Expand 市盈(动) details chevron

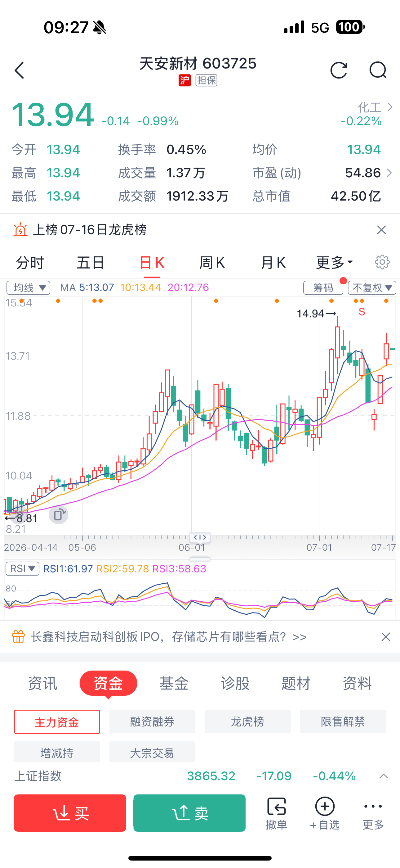(389, 173)
